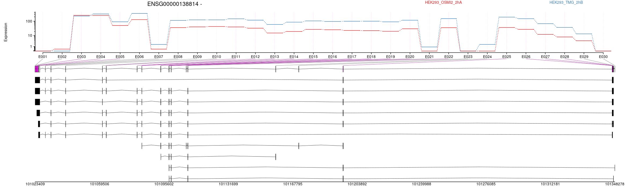Click exon label E001
Viewport: 644px width, 188px height.
pos(43,57)
